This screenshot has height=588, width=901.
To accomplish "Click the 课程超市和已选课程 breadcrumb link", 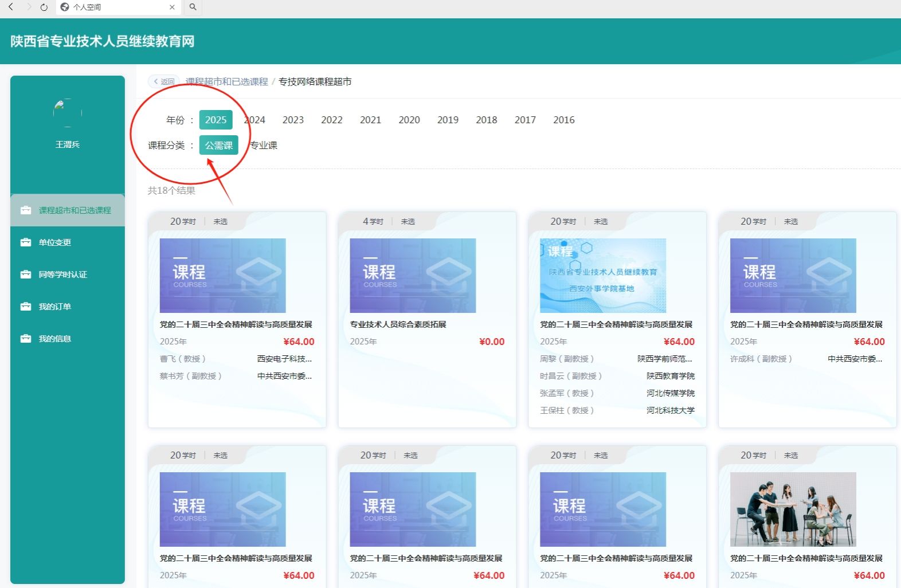I will pyautogui.click(x=227, y=82).
